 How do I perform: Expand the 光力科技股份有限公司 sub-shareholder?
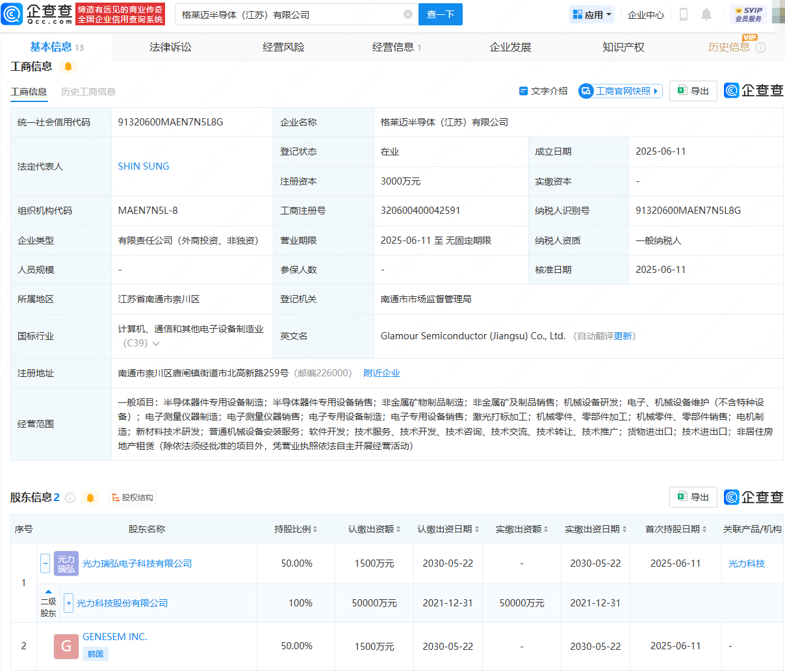(69, 603)
